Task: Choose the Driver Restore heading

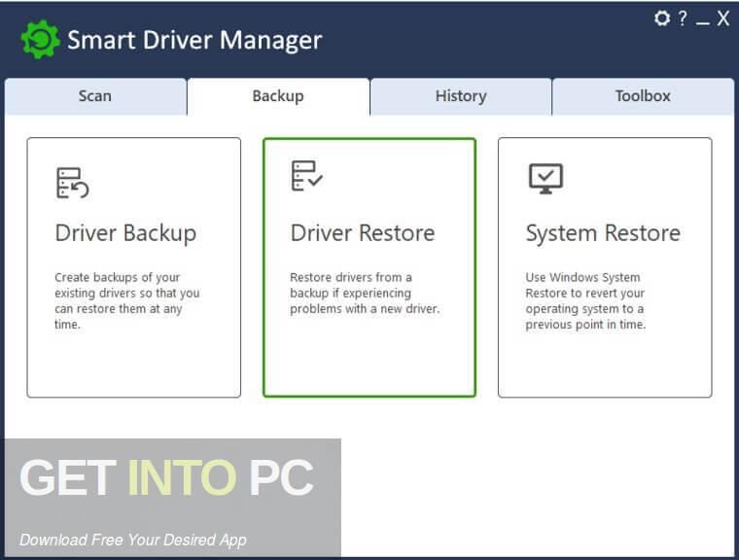Action: coord(363,233)
